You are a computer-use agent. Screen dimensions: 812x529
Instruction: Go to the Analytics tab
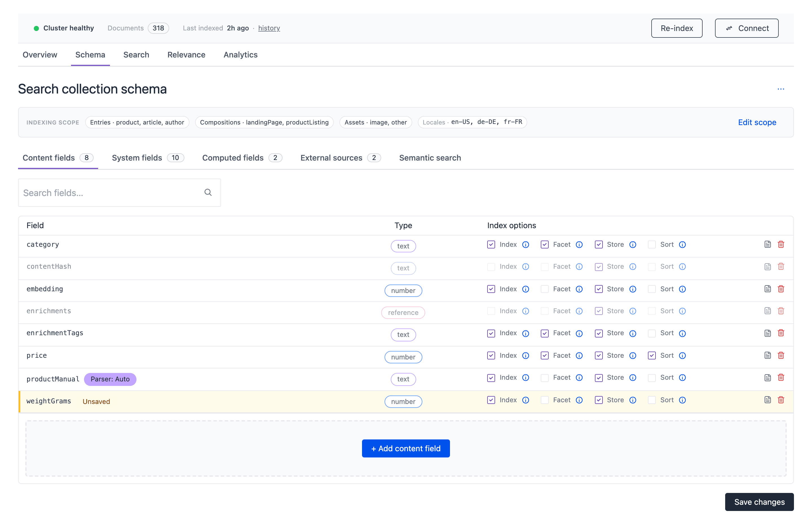pos(240,55)
